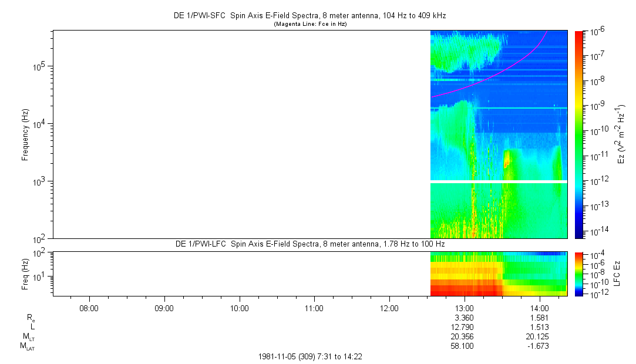This screenshot has width=636, height=364.
Task: Click the DE 1/PWI-LFC panel title
Action: tap(310, 244)
